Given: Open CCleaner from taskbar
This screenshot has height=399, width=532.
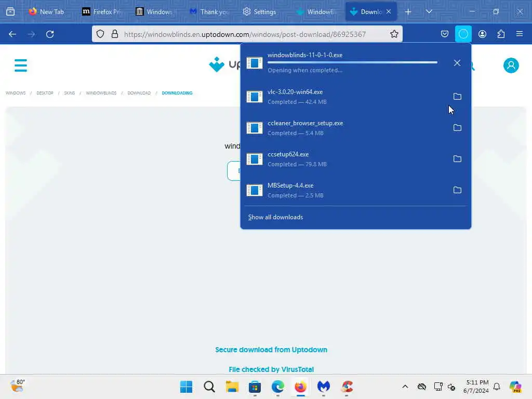Looking at the screenshot, I should tap(347, 387).
